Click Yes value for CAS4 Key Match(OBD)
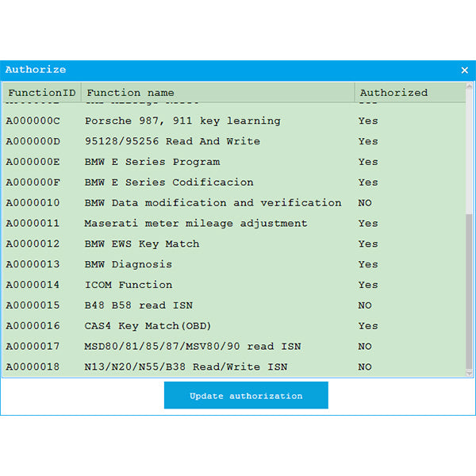This screenshot has width=476, height=476. 368,326
